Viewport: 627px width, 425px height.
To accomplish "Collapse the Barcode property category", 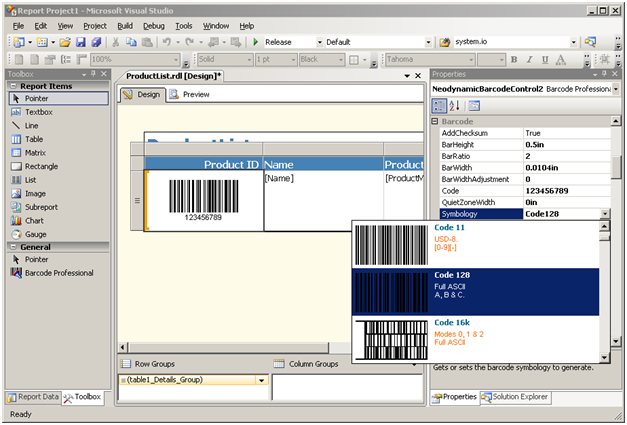I will coord(435,121).
